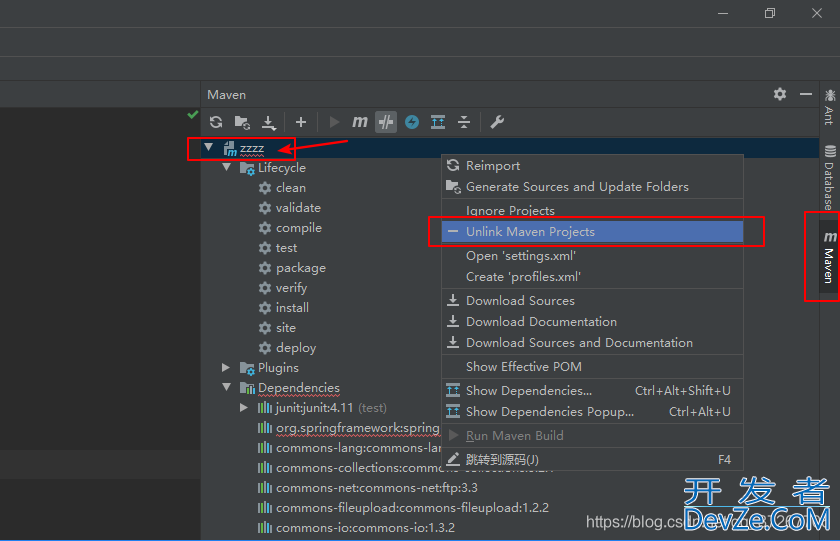The width and height of the screenshot is (840, 541).
Task: Open Maven panel gear options
Action: tap(780, 94)
